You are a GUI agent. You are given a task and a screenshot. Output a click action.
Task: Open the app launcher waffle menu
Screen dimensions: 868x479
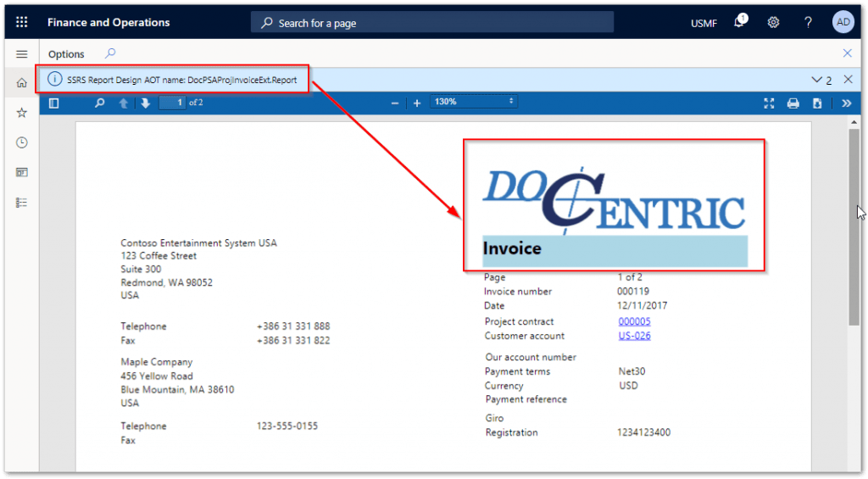21,22
